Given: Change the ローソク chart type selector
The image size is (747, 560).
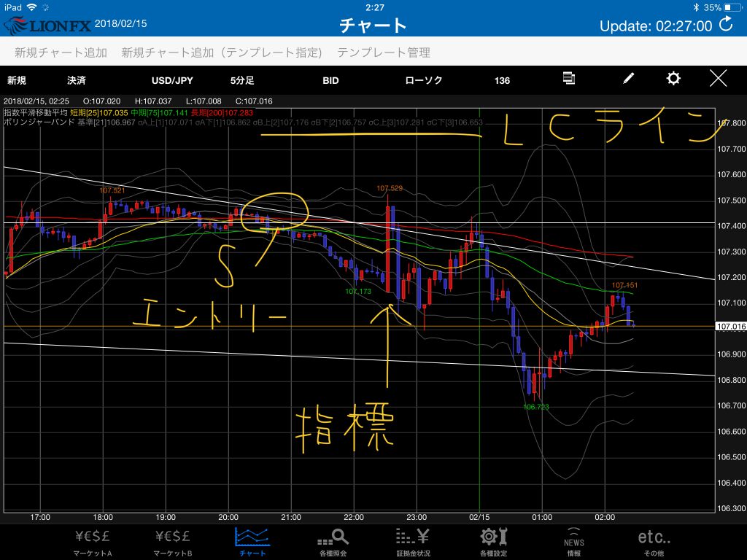Looking at the screenshot, I should (424, 80).
